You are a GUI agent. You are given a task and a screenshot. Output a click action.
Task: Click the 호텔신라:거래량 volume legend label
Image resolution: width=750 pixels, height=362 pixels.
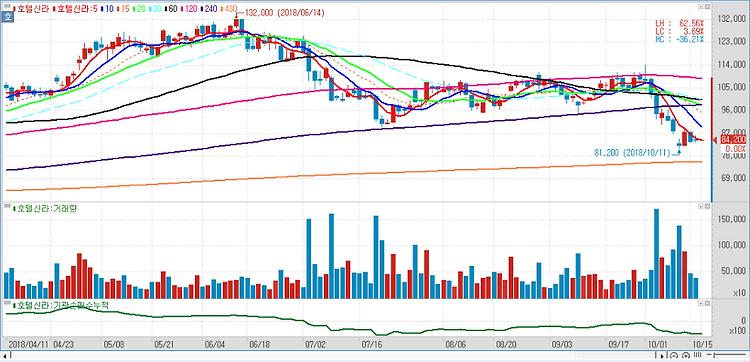tap(45, 208)
